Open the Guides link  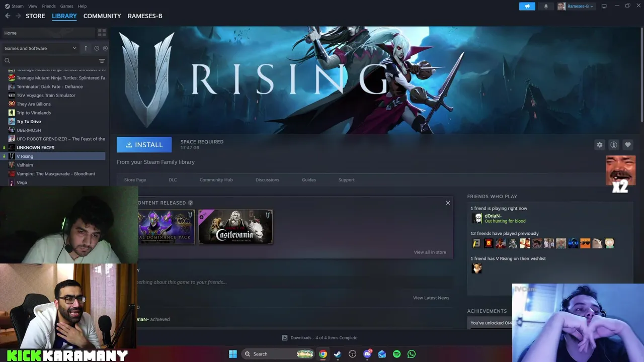point(309,179)
